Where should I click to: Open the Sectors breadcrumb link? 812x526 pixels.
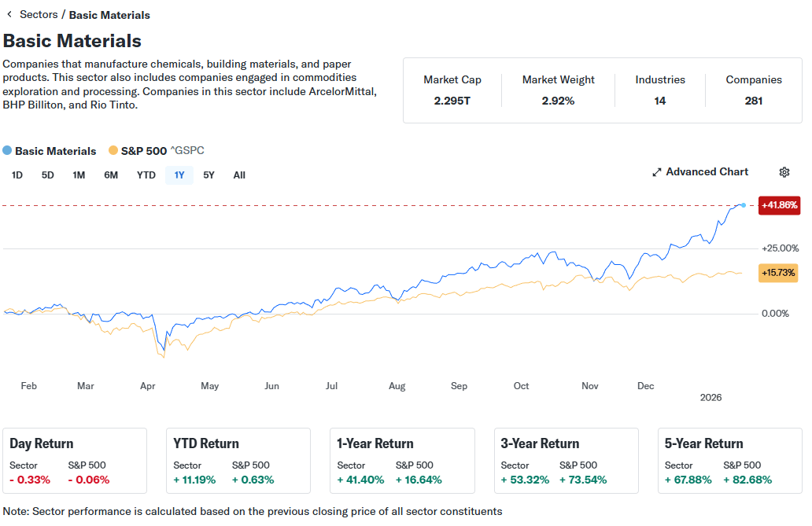[39, 14]
